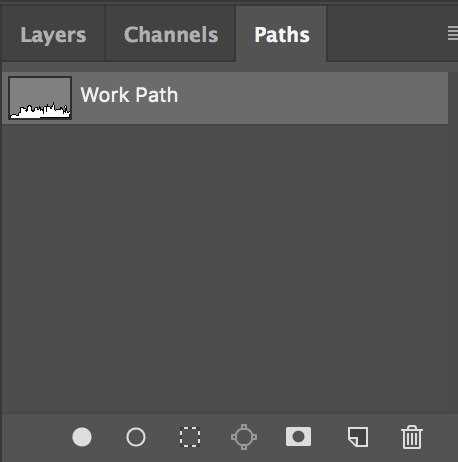Open the Paths panel options menu
This screenshot has height=462, width=458.
pyautogui.click(x=453, y=33)
